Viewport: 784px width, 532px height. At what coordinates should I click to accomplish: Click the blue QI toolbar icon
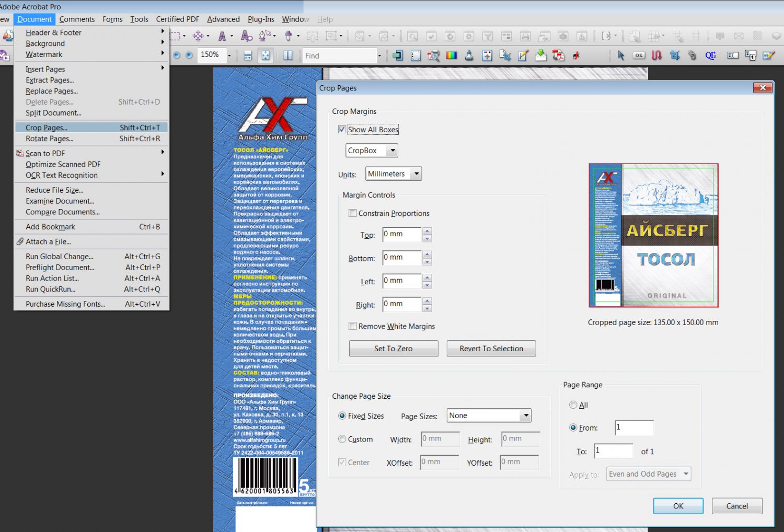pyautogui.click(x=710, y=55)
